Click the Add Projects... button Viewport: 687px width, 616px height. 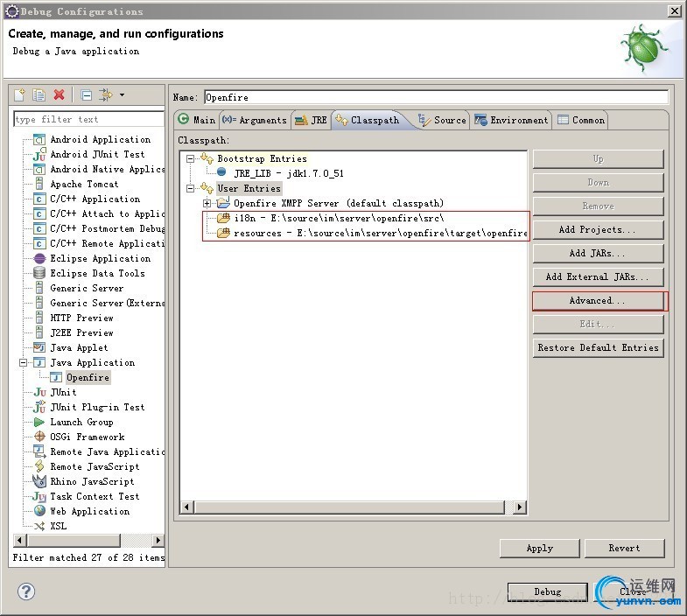click(x=598, y=229)
